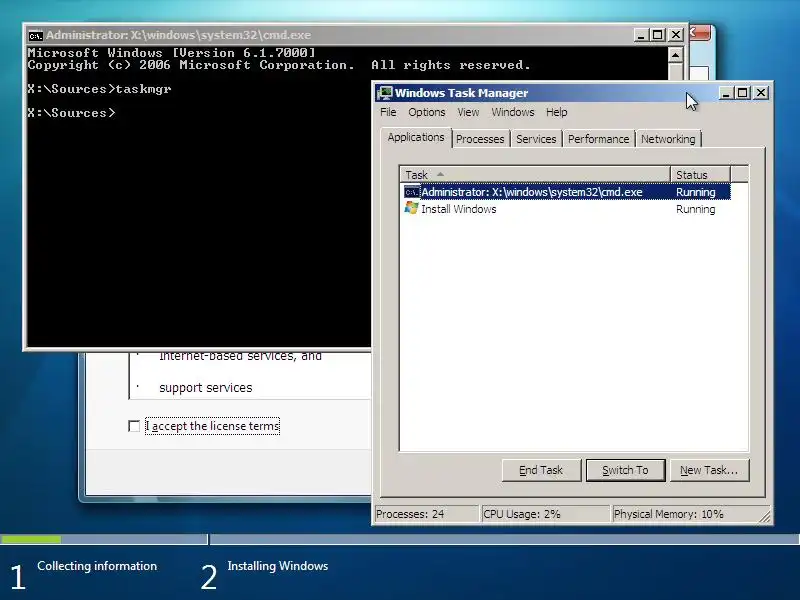Switch to the Services tab
Viewport: 800px width, 600px height.
click(x=536, y=139)
